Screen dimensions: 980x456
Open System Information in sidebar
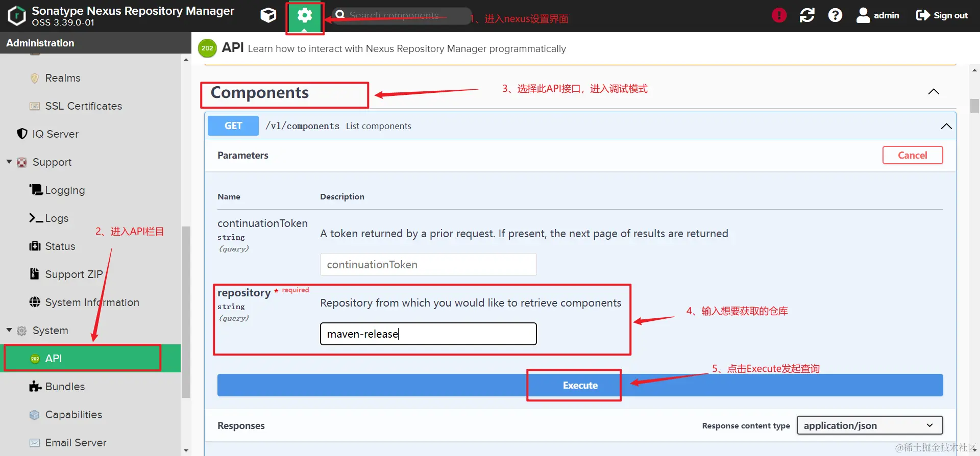92,302
